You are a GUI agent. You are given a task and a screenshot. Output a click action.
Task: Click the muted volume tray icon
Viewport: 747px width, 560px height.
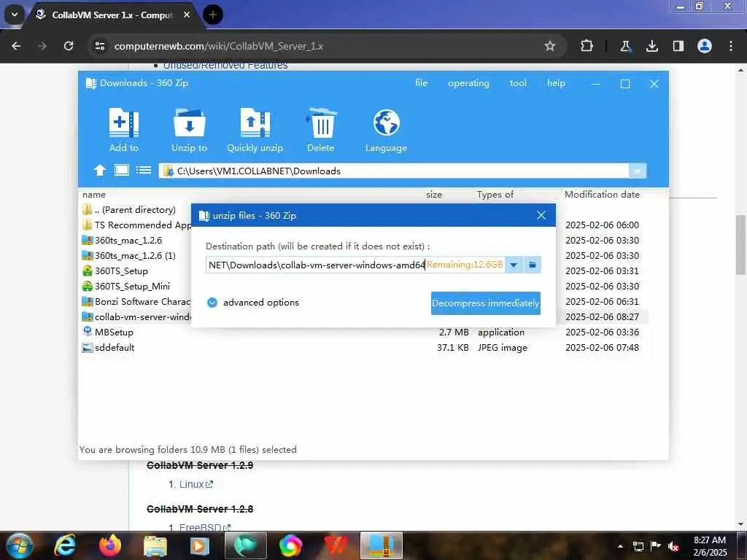click(x=673, y=546)
